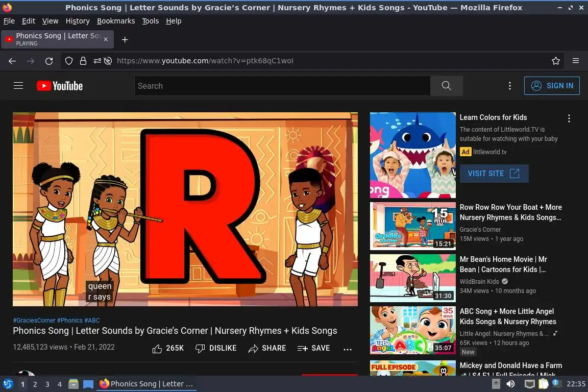
Task: Go to YouTube home via logo
Action: pos(60,86)
